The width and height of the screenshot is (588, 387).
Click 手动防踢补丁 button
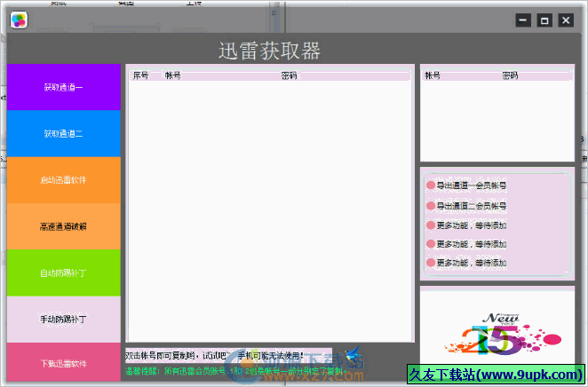63,320
